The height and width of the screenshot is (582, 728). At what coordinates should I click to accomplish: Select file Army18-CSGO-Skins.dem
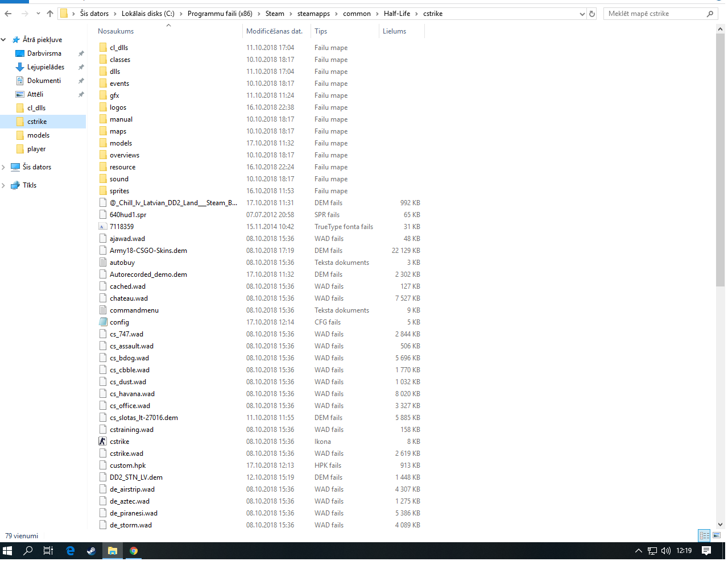(x=148, y=251)
